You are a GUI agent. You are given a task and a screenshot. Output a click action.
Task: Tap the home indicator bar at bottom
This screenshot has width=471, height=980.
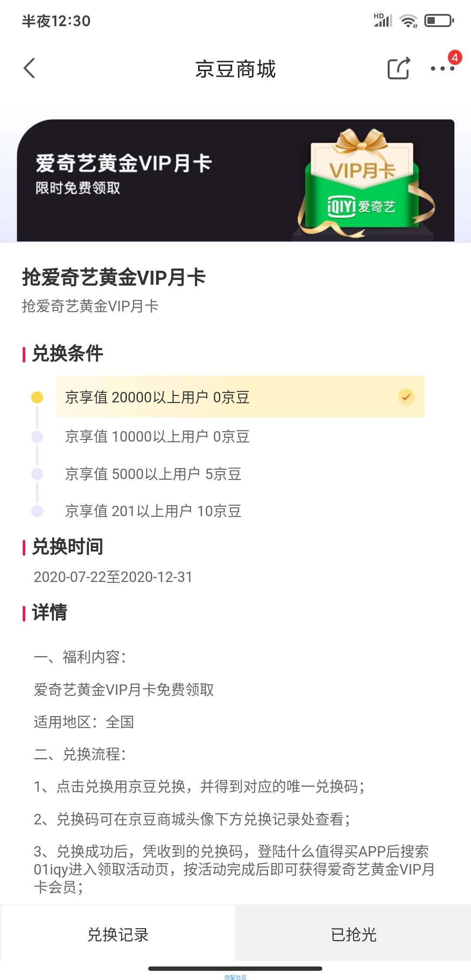[235, 968]
